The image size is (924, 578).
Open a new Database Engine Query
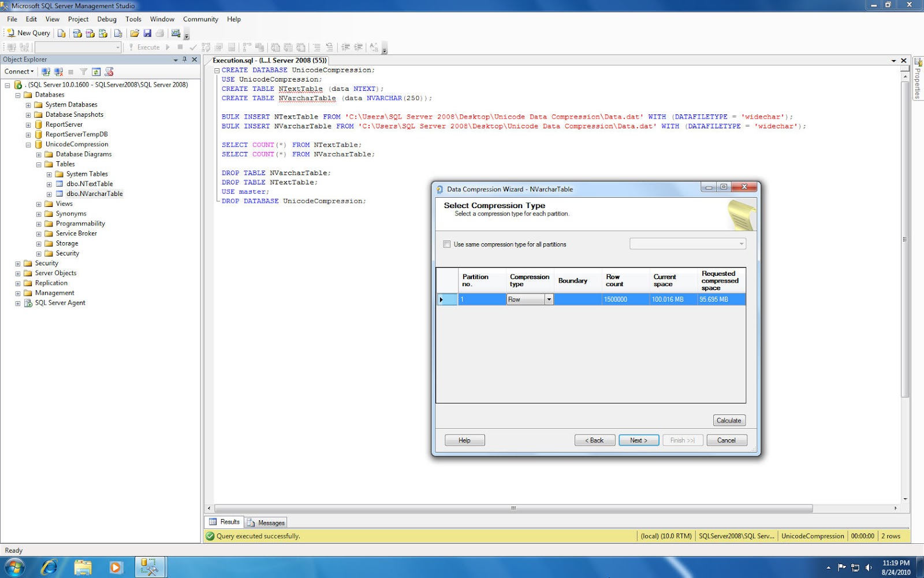point(62,33)
